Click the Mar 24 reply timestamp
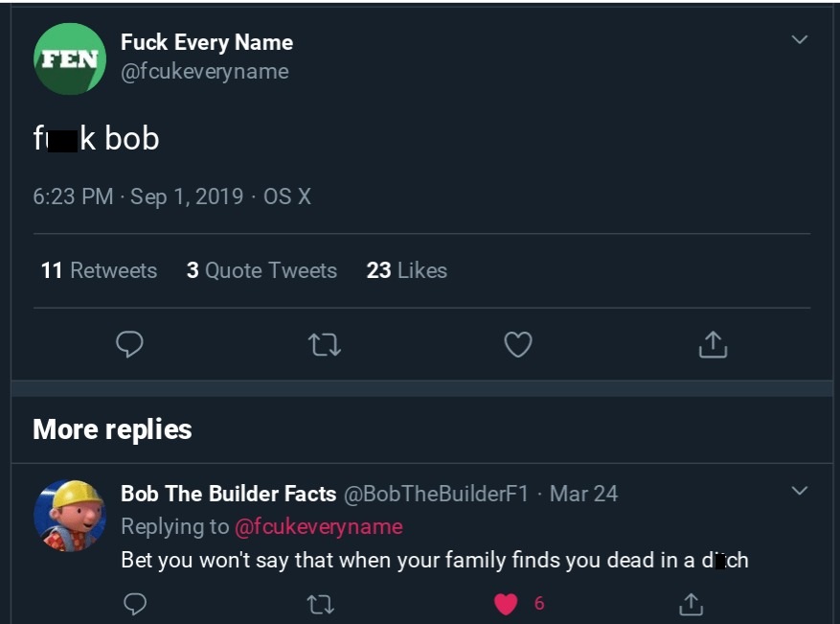 (583, 494)
